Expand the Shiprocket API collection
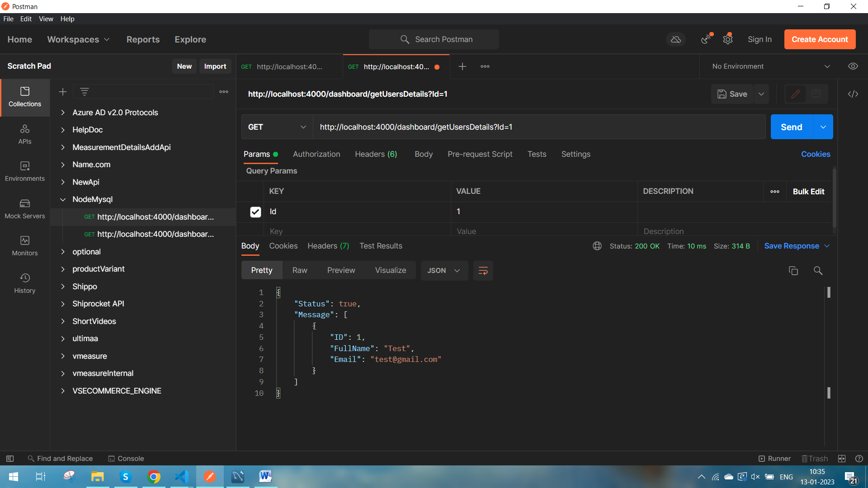This screenshot has width=868, height=488. point(63,304)
